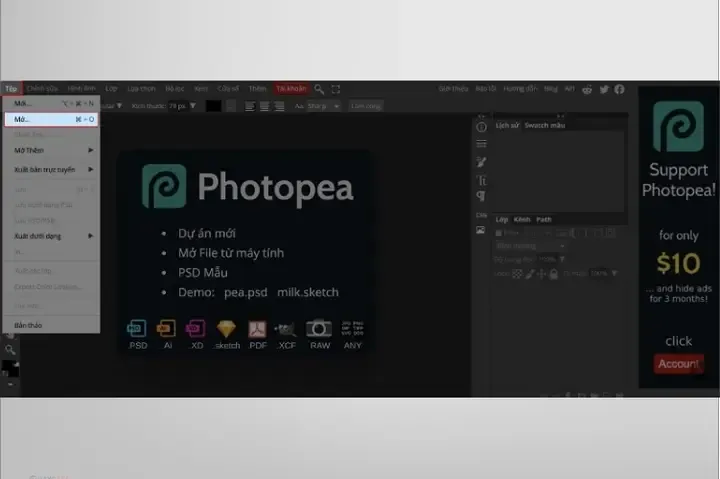Click the PDF file format icon
This screenshot has width=720, height=479.
pyautogui.click(x=257, y=330)
